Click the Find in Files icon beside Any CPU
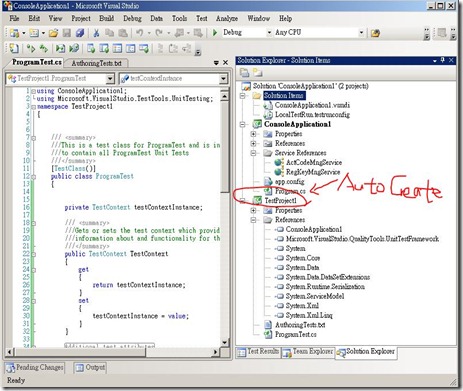Image resolution: width=463 pixels, height=391 pixels. point(375,33)
